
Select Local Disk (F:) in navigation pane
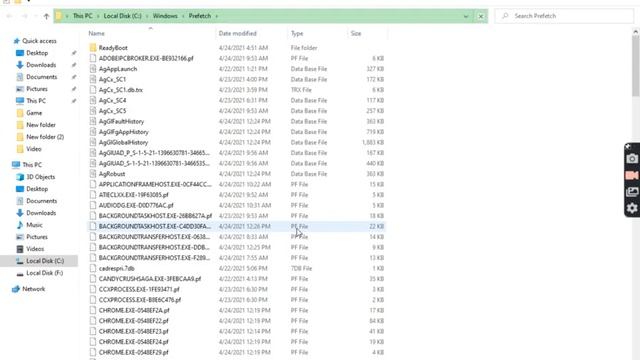pos(44,273)
